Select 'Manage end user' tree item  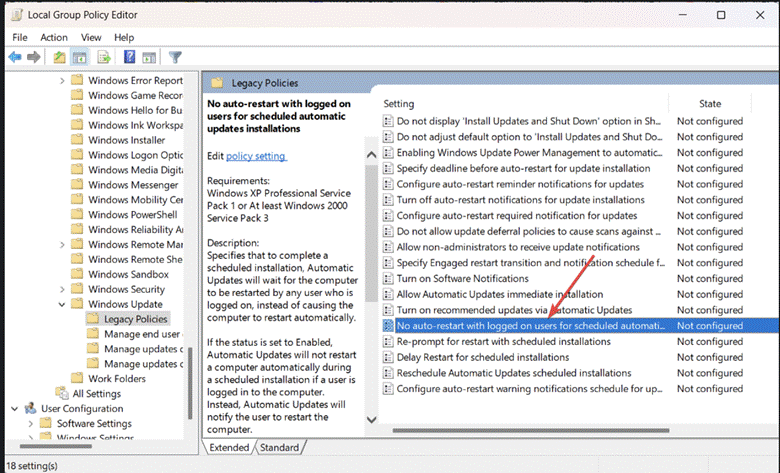(143, 334)
